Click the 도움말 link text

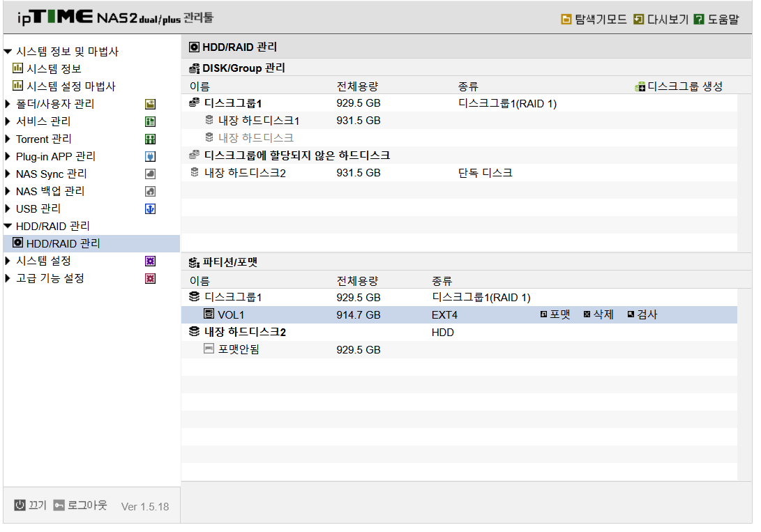(723, 20)
